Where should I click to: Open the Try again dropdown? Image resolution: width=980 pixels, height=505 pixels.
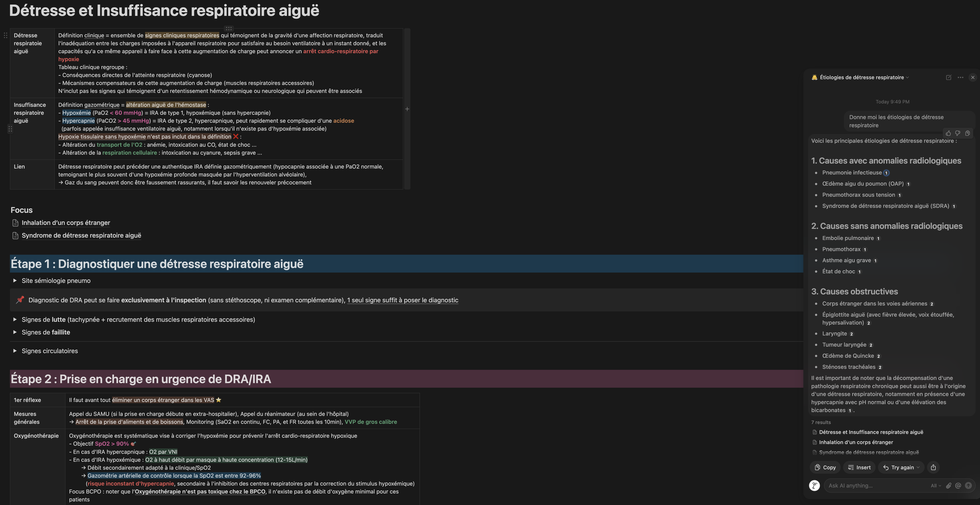(918, 467)
